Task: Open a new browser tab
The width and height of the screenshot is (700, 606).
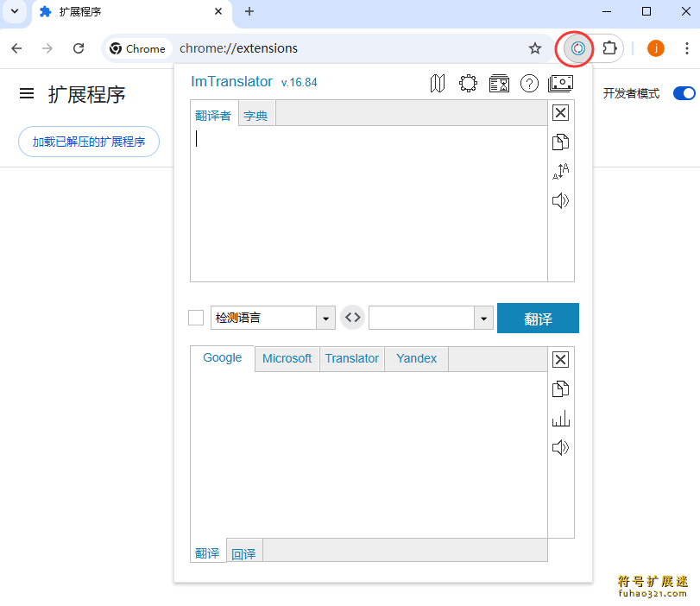Action: 249,11
